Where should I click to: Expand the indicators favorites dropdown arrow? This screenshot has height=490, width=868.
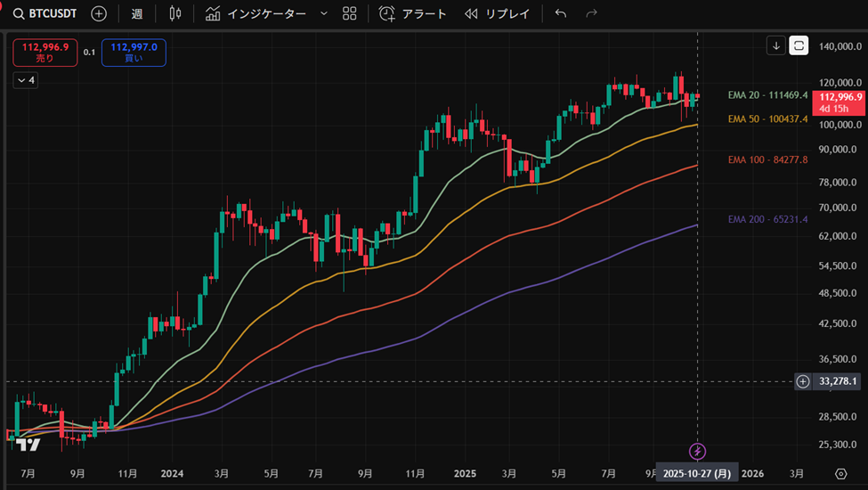[x=323, y=14]
